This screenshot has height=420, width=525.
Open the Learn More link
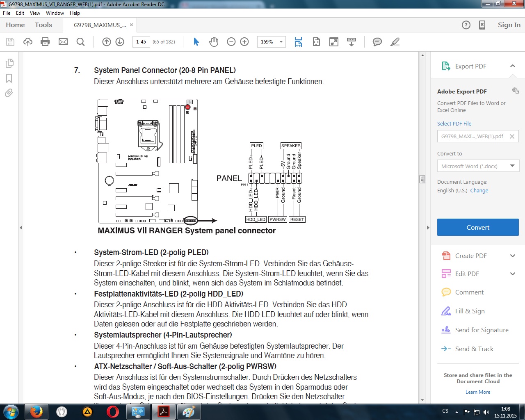(478, 392)
